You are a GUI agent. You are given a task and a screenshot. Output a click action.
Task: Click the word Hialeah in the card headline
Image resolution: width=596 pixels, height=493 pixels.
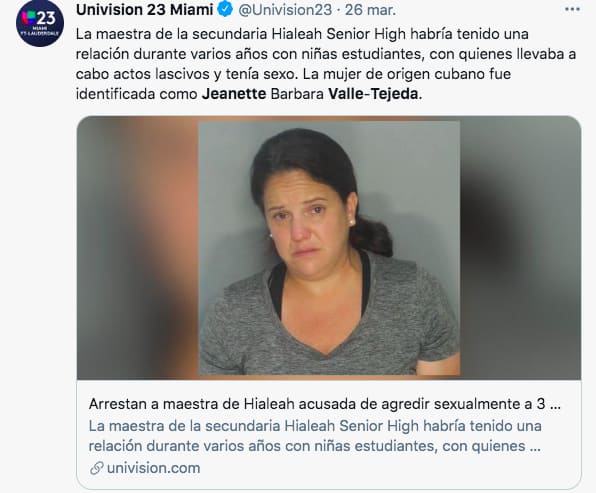click(x=269, y=404)
